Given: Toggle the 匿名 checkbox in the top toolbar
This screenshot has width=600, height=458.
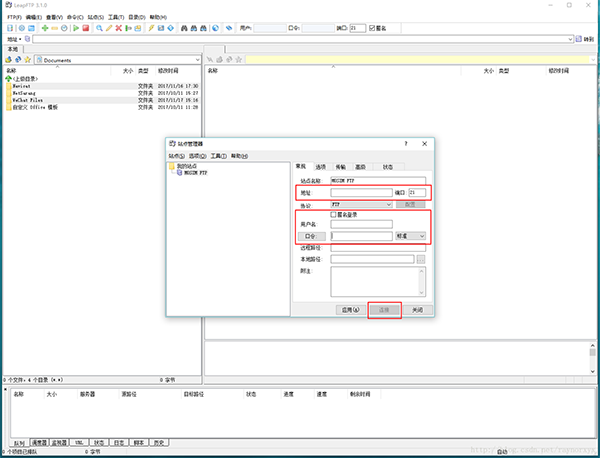Looking at the screenshot, I should pyautogui.click(x=373, y=28).
